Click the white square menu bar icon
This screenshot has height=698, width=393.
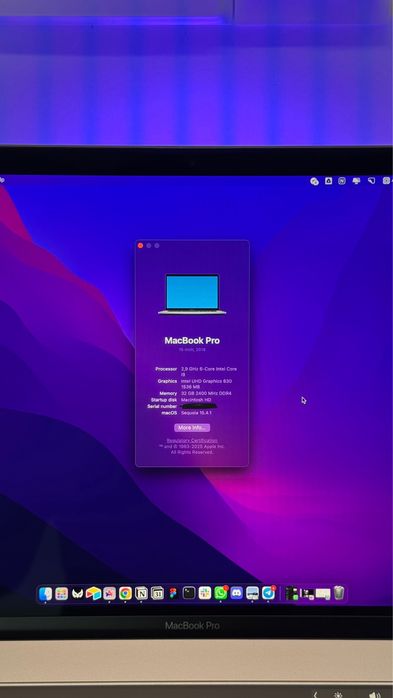(x=328, y=181)
